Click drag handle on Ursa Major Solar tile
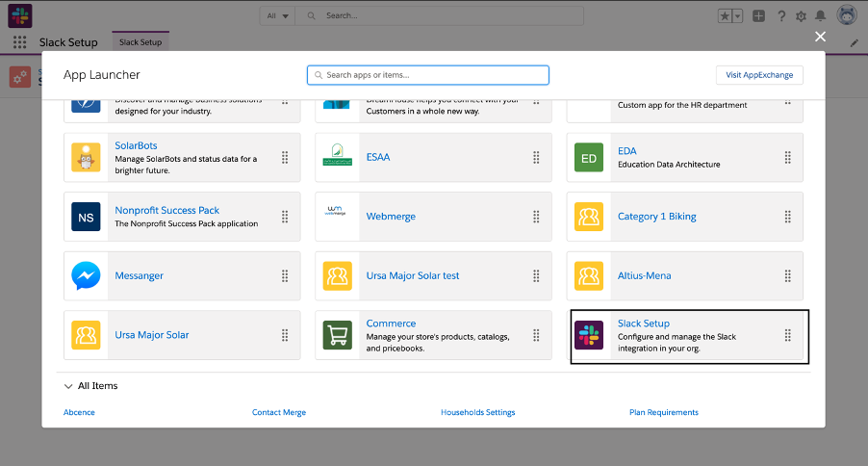 (x=285, y=335)
